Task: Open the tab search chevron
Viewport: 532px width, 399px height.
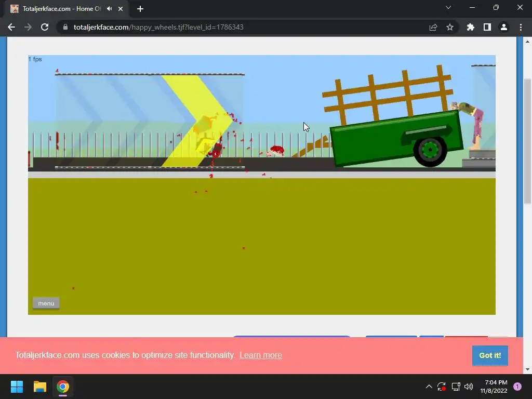Action: tap(448, 7)
